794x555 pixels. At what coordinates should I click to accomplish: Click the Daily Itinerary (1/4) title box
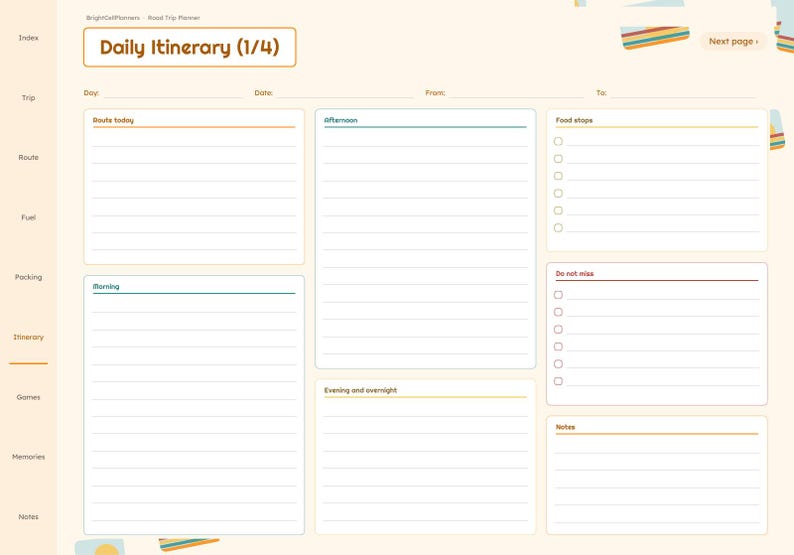(190, 47)
